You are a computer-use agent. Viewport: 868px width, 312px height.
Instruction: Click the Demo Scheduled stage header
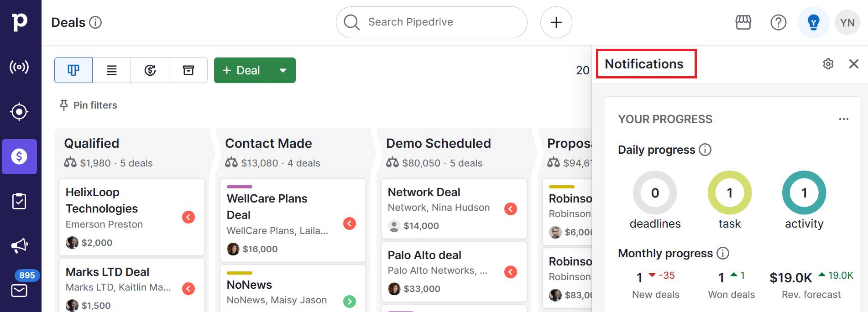pos(439,143)
